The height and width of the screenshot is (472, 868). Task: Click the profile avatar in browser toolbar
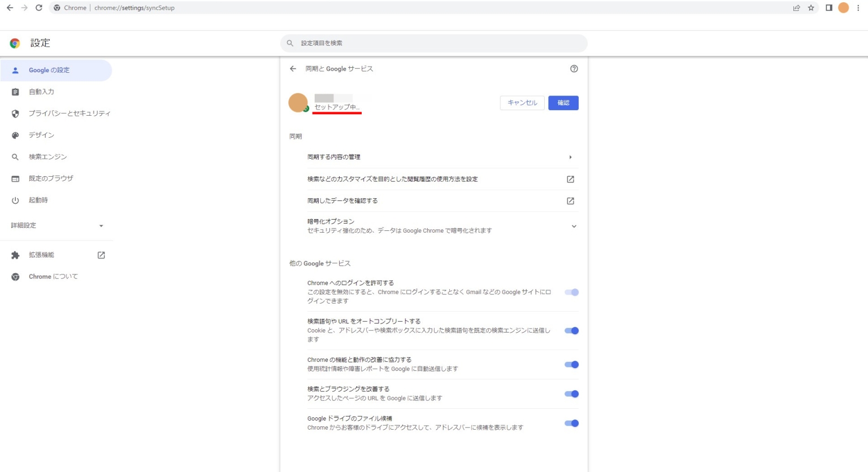843,8
